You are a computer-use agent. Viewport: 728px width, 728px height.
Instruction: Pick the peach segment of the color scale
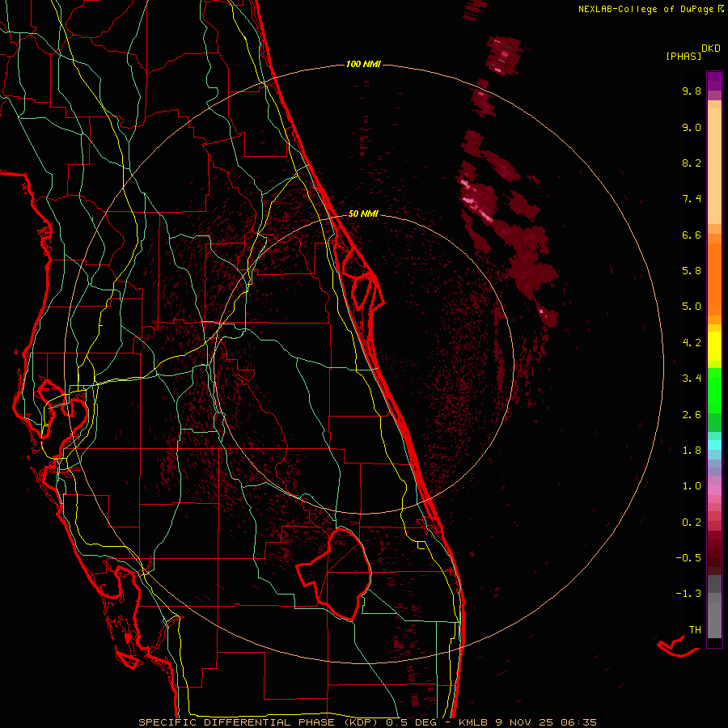click(714, 166)
